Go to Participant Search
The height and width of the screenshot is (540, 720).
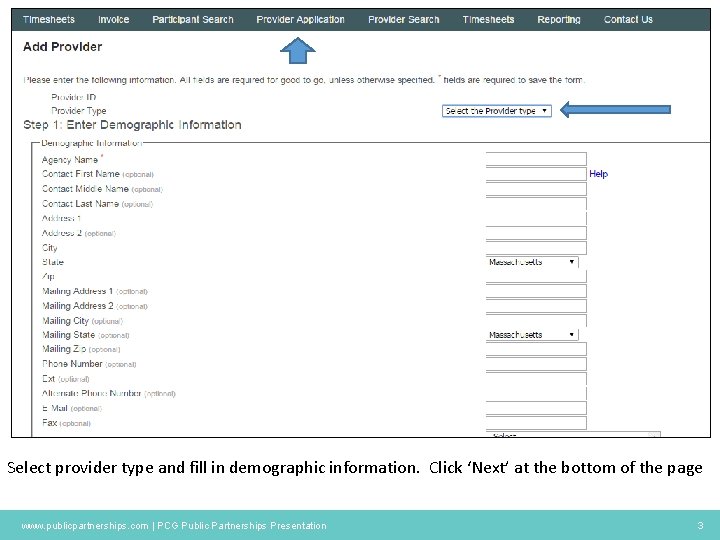(x=193, y=20)
